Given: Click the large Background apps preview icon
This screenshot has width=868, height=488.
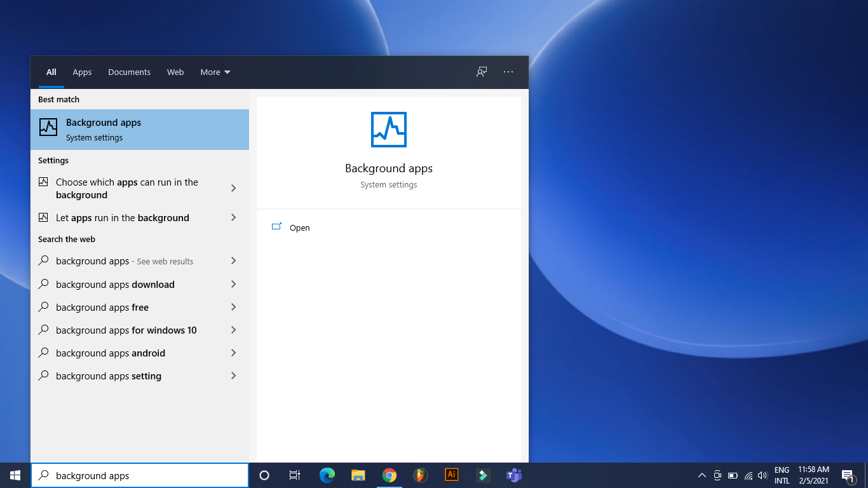Looking at the screenshot, I should 389,130.
